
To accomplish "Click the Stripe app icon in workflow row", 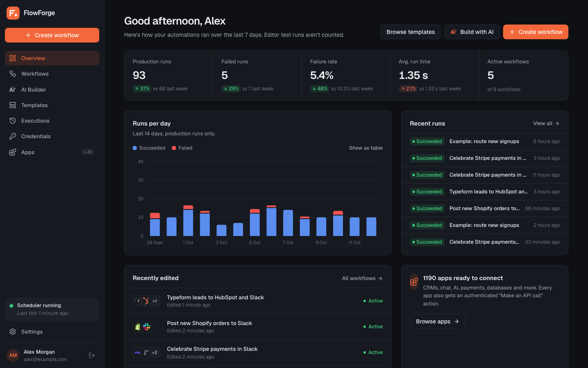I will pos(138,352).
